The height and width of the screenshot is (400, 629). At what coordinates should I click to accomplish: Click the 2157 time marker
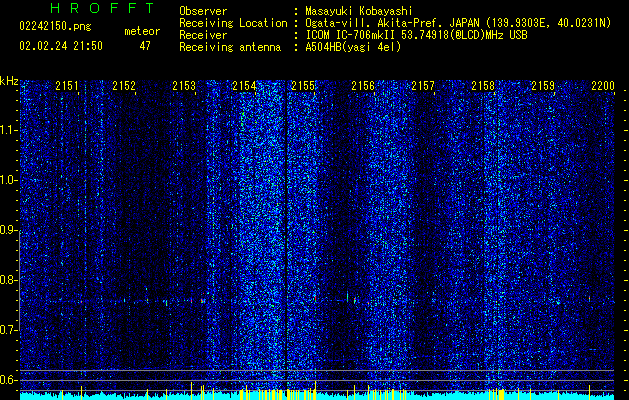423,85
